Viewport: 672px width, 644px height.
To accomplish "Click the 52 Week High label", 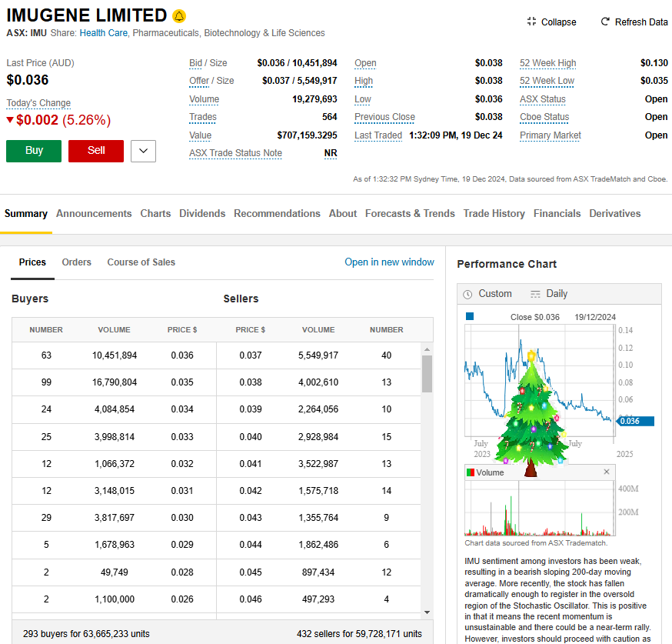I will pyautogui.click(x=548, y=63).
